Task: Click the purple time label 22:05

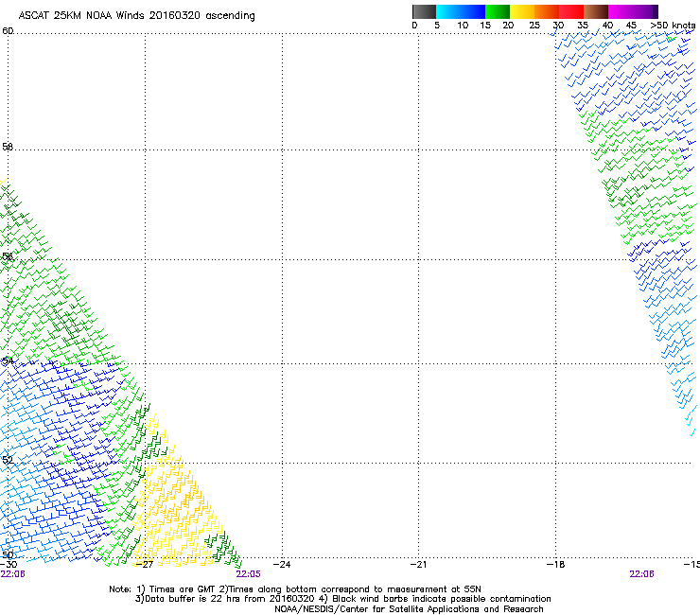Action: pos(248,574)
